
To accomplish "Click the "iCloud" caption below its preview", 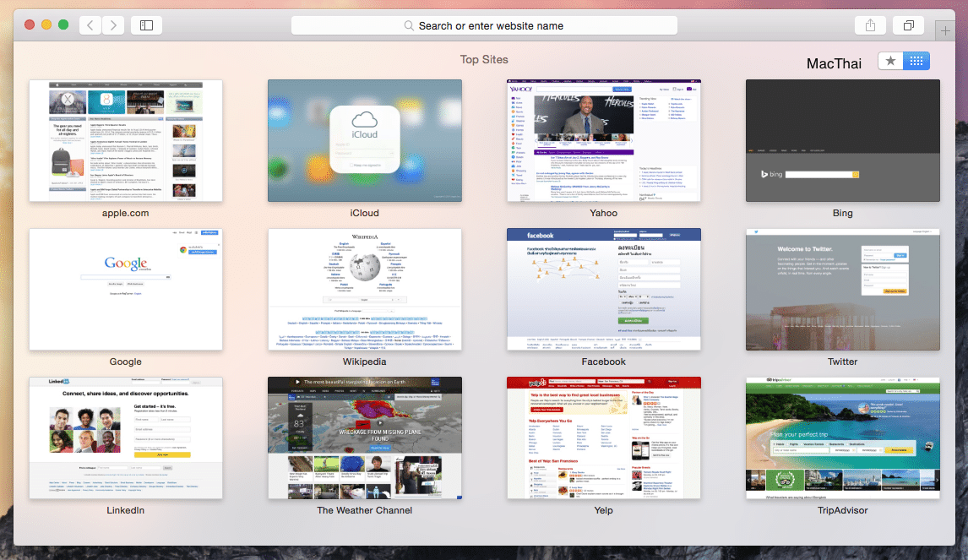I will [364, 213].
